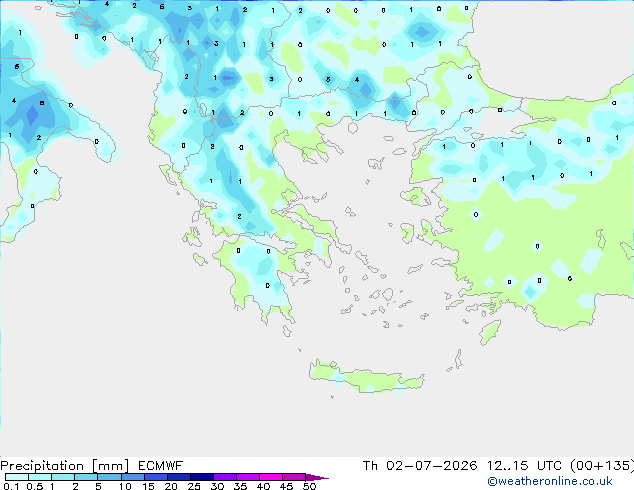Pick the 0.1–0.5 mm legend color swatch

[x=17, y=477]
